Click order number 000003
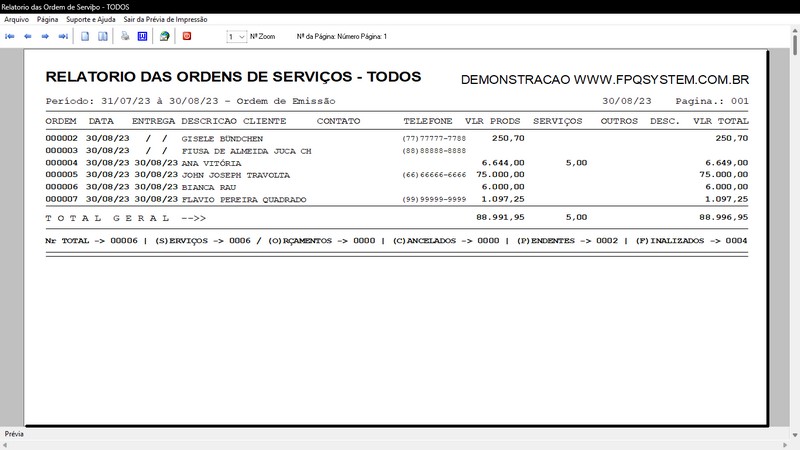This screenshot has width=800, height=450. pyautogui.click(x=62, y=151)
